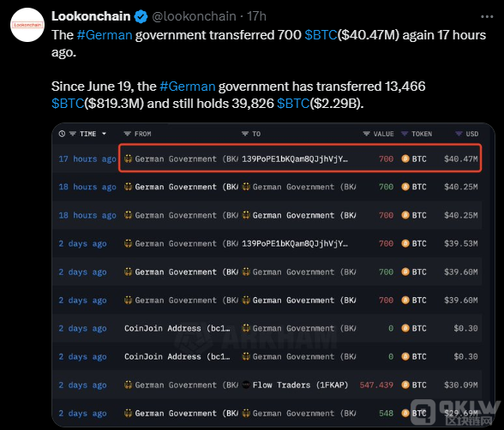Screen dimensions: 504x430
Task: Open the $BTC cashtag before $40.47M
Action: point(321,35)
